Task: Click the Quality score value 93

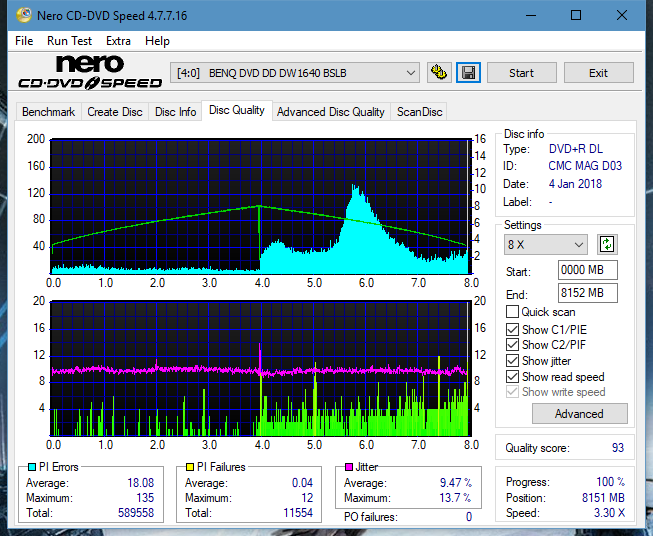Action: tap(618, 448)
